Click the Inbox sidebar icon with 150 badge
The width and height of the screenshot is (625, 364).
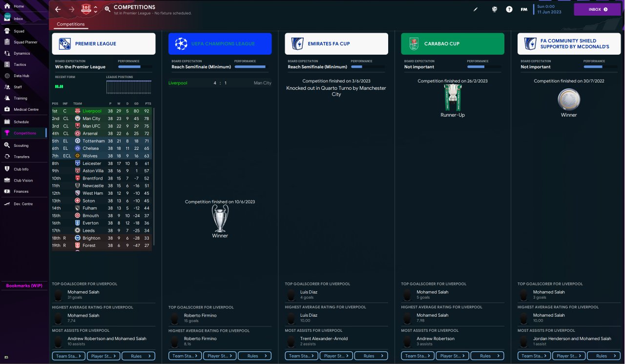coord(7,18)
